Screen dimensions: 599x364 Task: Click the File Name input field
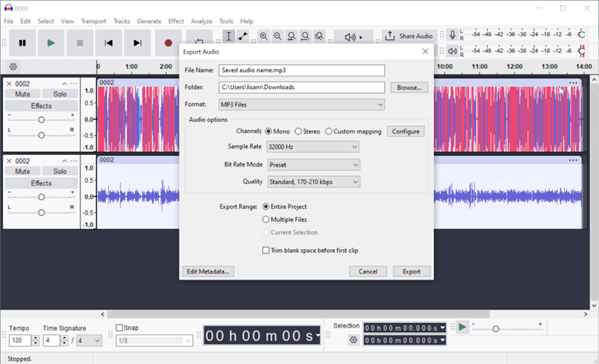[302, 70]
